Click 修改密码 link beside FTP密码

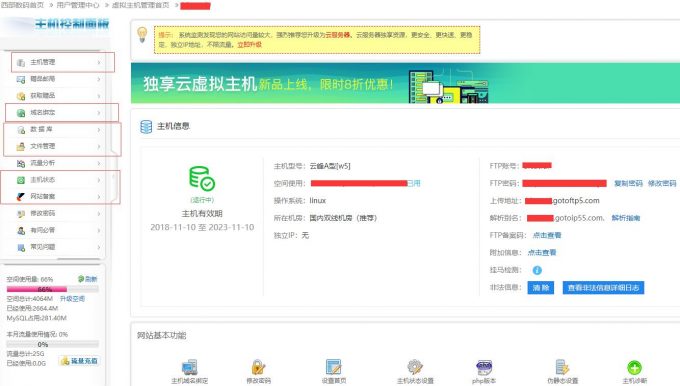[662, 183]
